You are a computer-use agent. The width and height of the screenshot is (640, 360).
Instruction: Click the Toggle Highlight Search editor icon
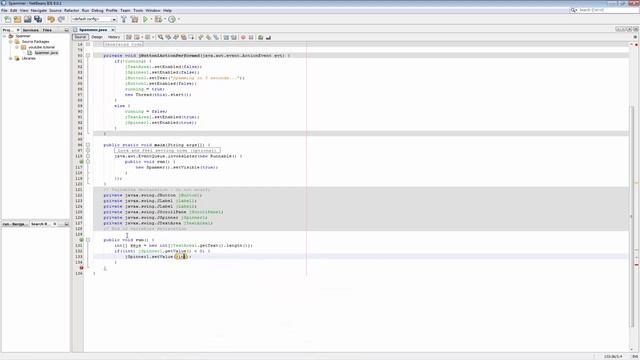[x=184, y=37]
